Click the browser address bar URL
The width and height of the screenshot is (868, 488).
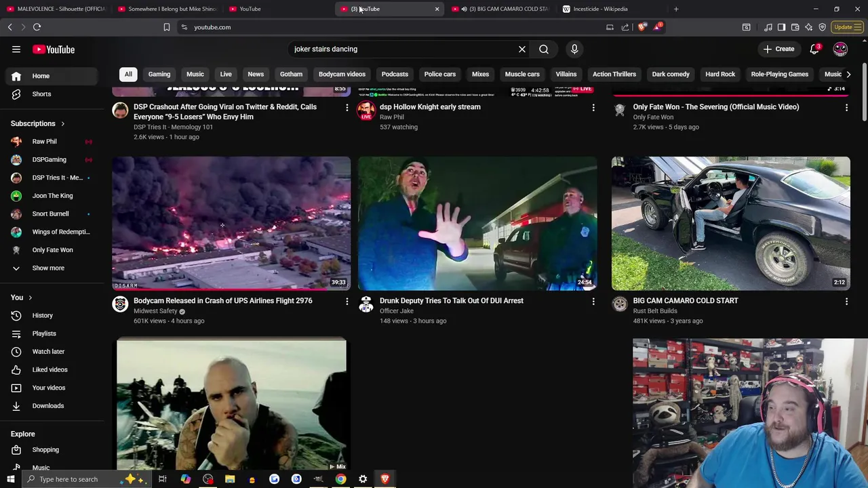212,27
